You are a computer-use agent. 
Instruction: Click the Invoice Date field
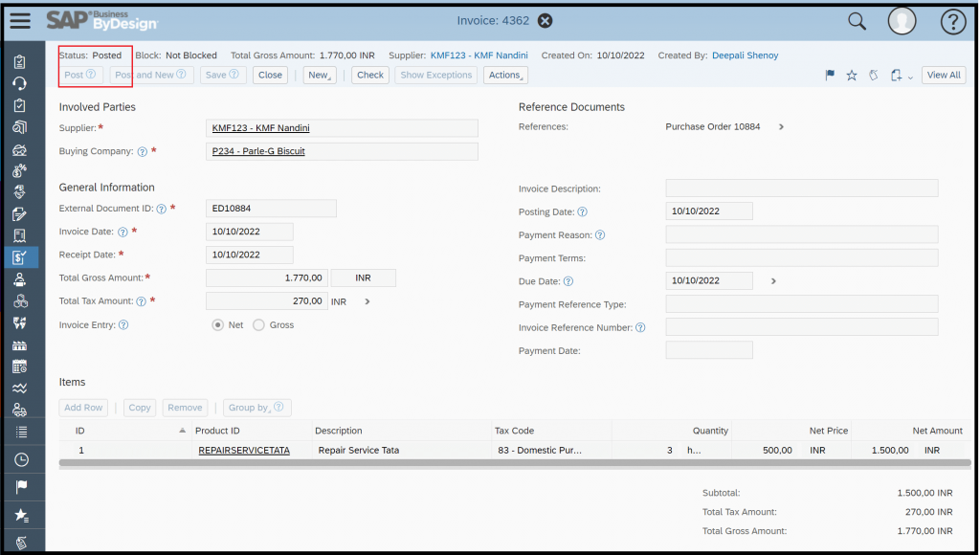click(x=250, y=232)
